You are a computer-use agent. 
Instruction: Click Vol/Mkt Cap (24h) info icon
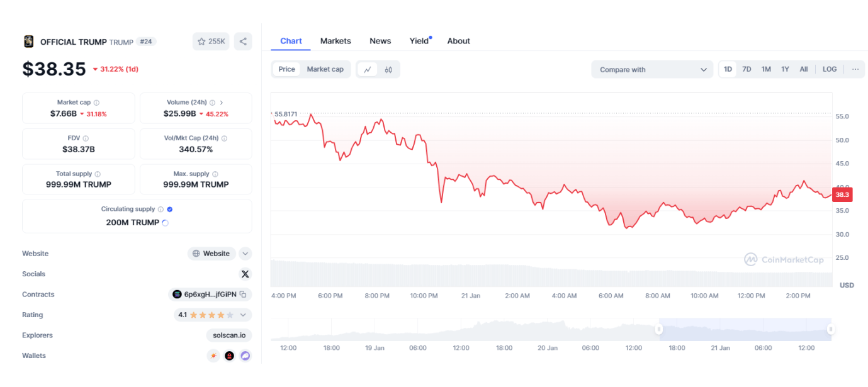(224, 138)
